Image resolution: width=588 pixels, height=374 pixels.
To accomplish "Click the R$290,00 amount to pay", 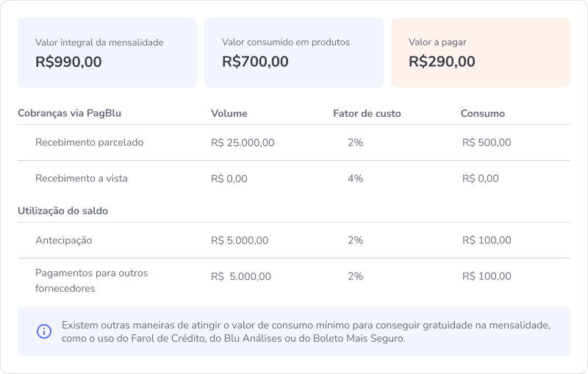I will [x=442, y=62].
